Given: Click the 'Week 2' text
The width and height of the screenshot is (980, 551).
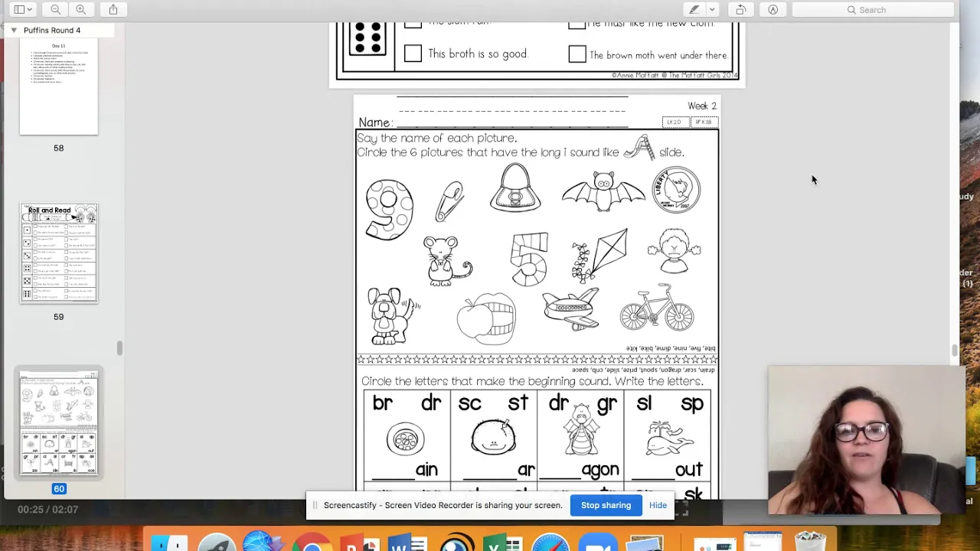Looking at the screenshot, I should point(701,106).
